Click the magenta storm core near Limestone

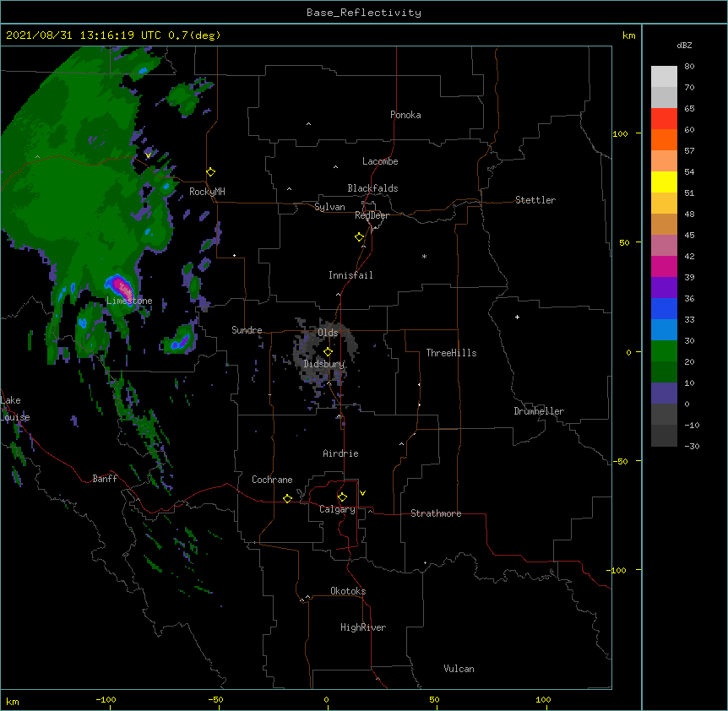click(122, 287)
